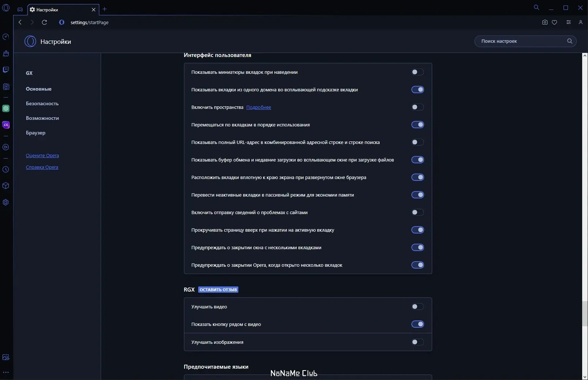Open the extensions cube icon in sidebar
The width and height of the screenshot is (588, 380).
coord(6,186)
